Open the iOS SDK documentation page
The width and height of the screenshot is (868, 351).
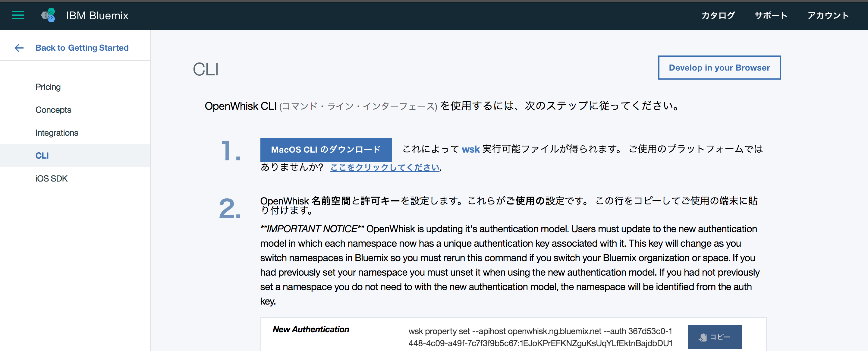51,179
